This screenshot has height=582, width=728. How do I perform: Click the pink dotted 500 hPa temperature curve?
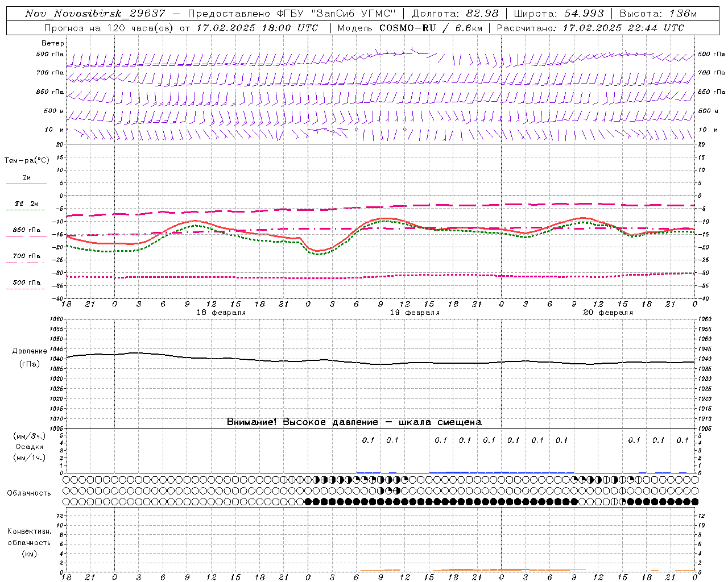tap(381, 276)
